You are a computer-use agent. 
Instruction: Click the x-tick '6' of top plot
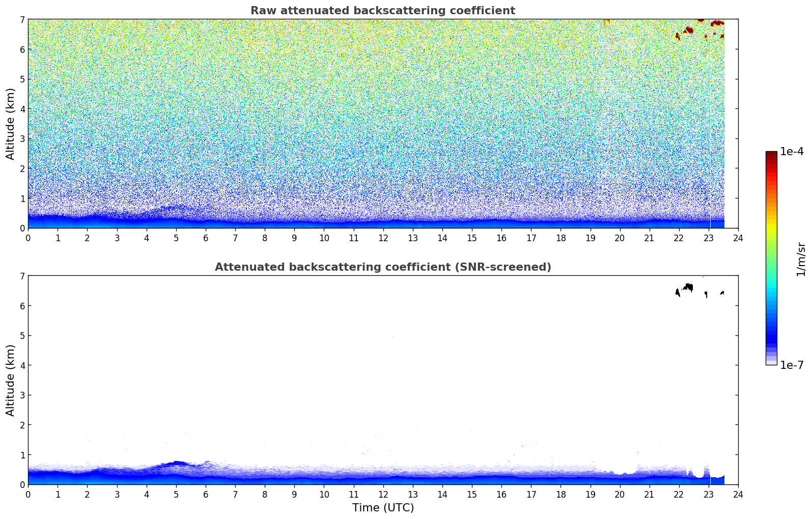click(x=206, y=238)
